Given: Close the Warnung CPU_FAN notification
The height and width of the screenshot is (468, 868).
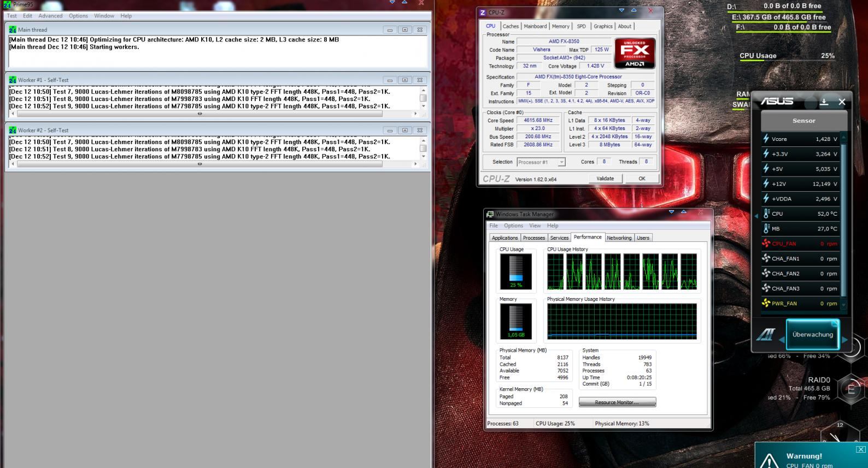Looking at the screenshot, I should point(861,449).
